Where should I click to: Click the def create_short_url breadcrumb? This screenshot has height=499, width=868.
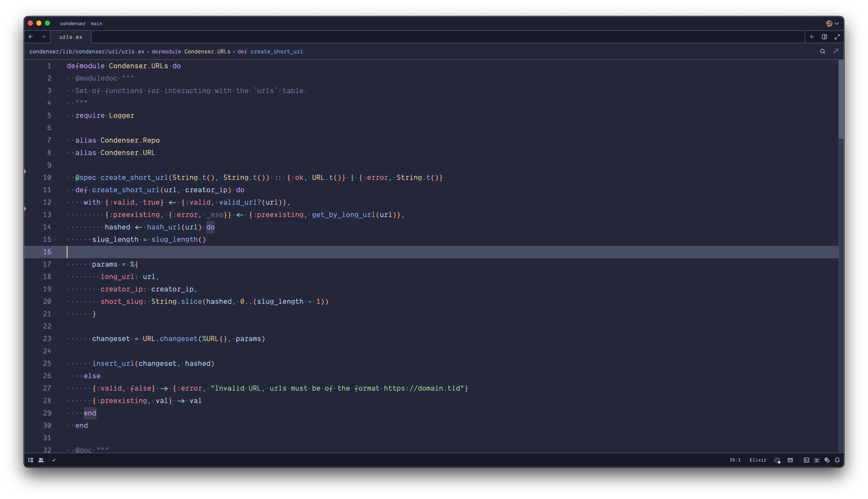(x=270, y=51)
